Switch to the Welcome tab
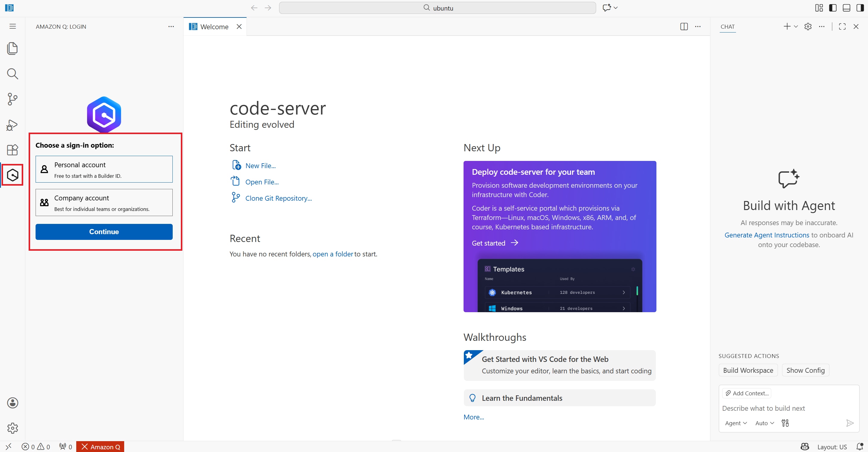 (214, 27)
